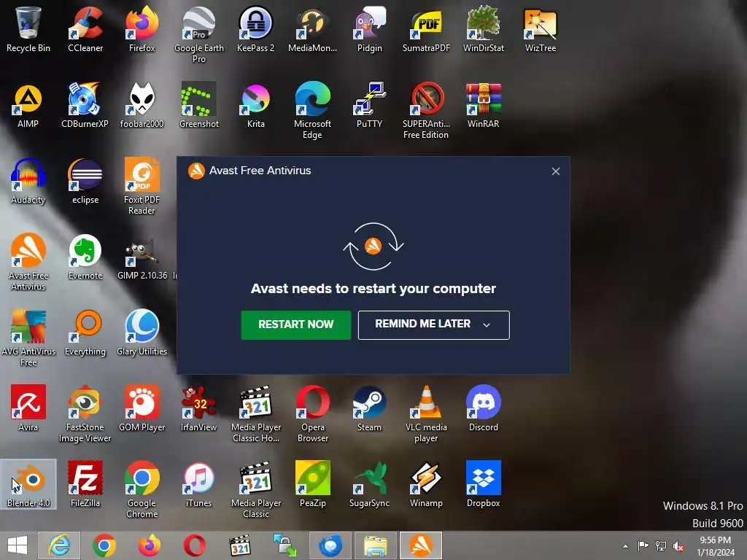Select the Foxit PDF Reader icon

(142, 187)
